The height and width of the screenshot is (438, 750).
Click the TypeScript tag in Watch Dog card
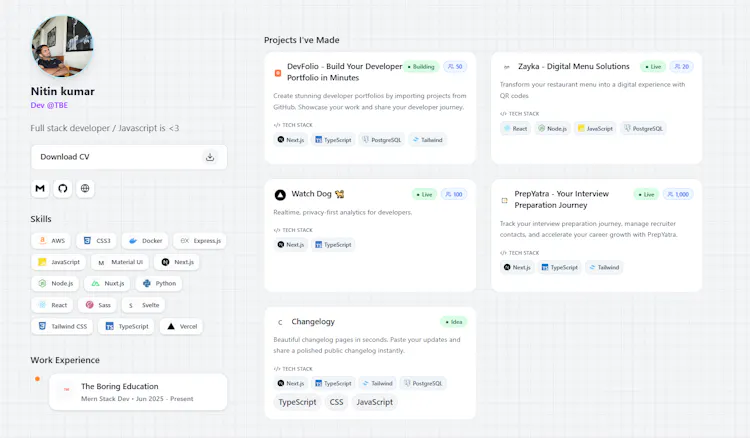(x=333, y=244)
